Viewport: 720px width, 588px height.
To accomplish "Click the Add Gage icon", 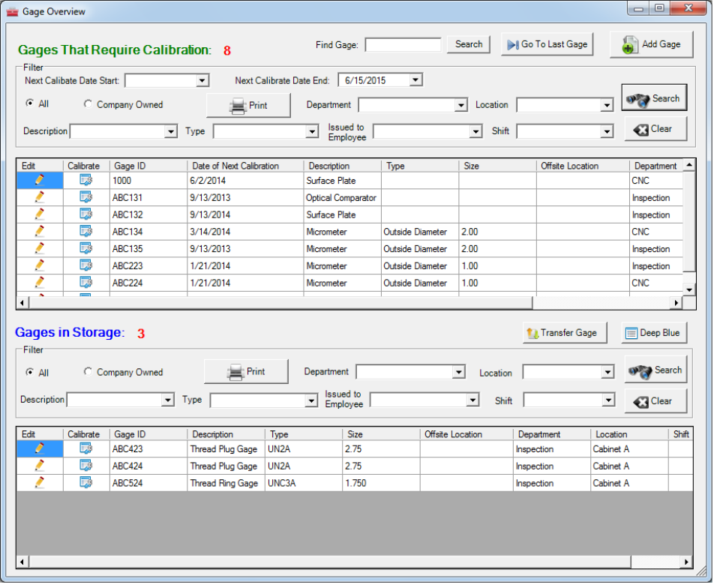I will click(630, 43).
